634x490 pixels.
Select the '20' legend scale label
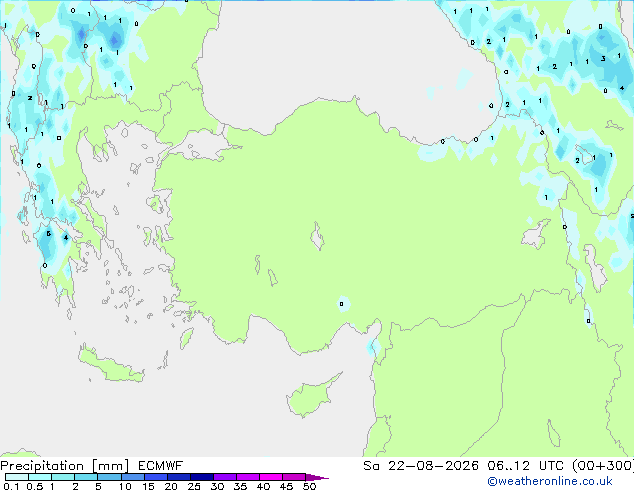[x=171, y=486]
